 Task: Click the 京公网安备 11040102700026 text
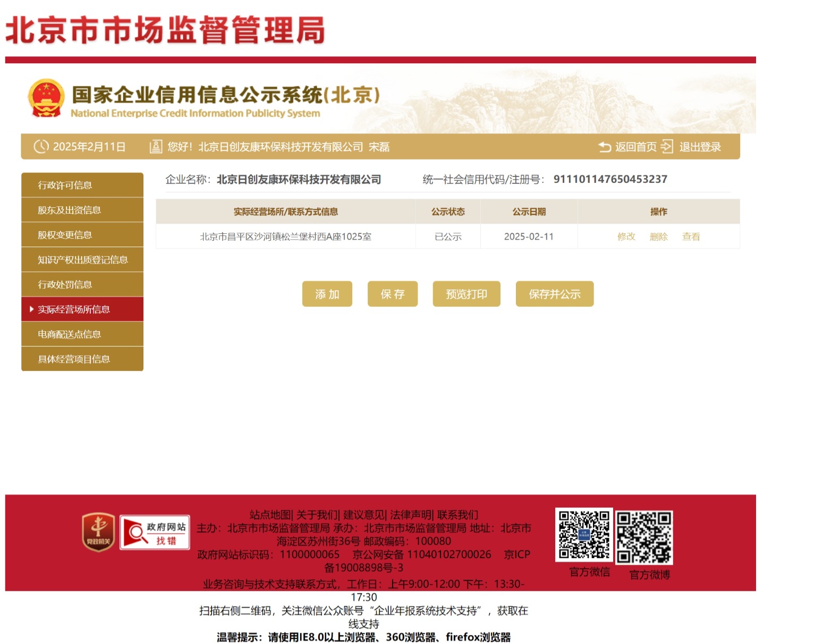(x=422, y=554)
